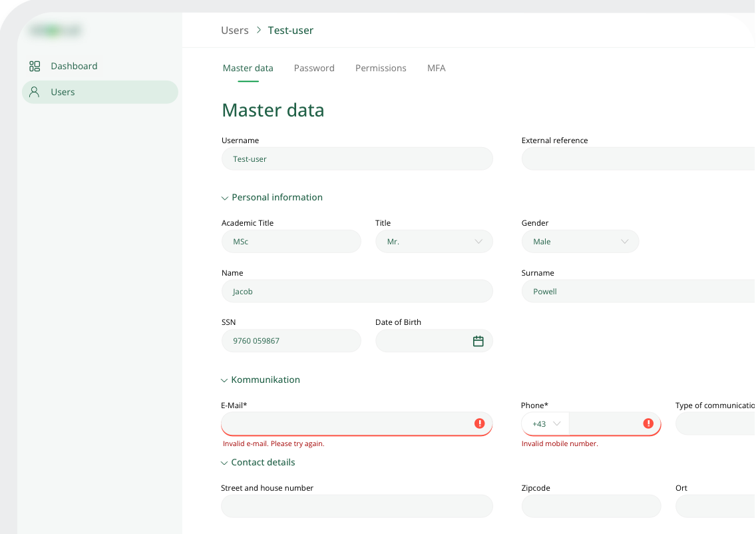Click the empty E-Mail input field
The height and width of the screenshot is (534, 756).
357,423
